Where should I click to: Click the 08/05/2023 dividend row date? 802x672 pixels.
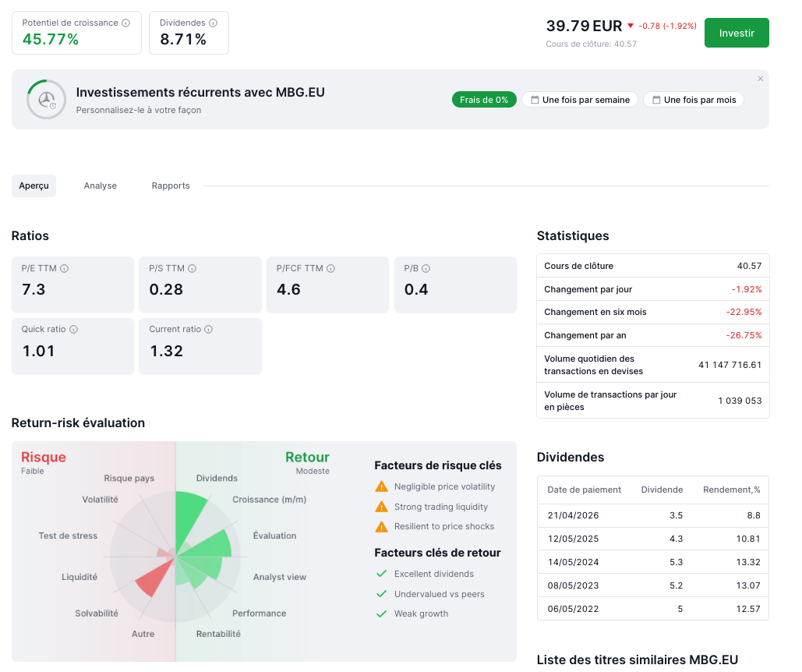click(573, 585)
